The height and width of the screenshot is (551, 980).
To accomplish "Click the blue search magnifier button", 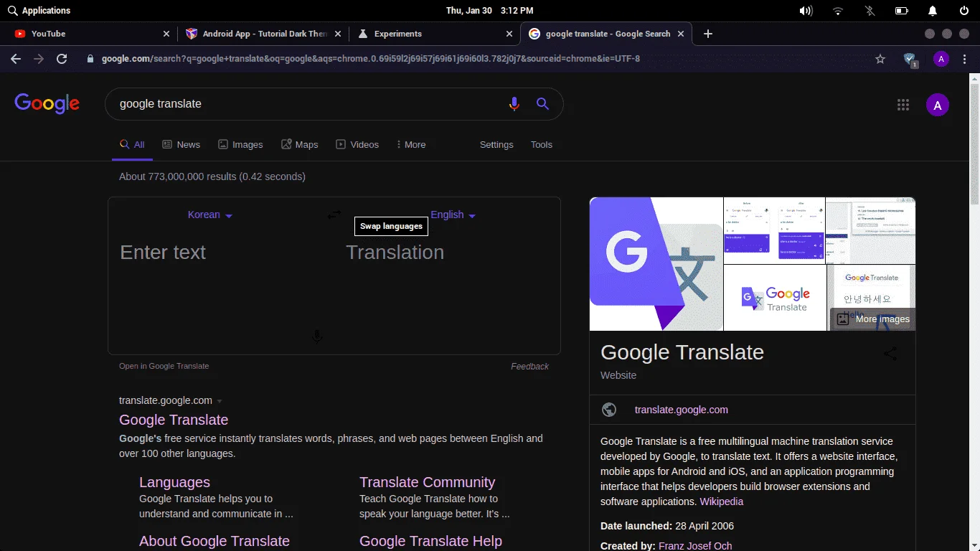I will click(542, 104).
